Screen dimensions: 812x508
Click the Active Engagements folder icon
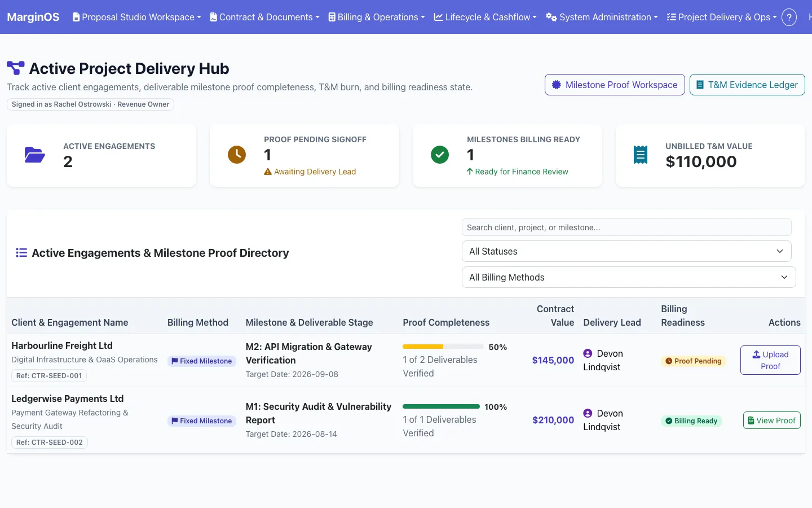[x=34, y=155]
